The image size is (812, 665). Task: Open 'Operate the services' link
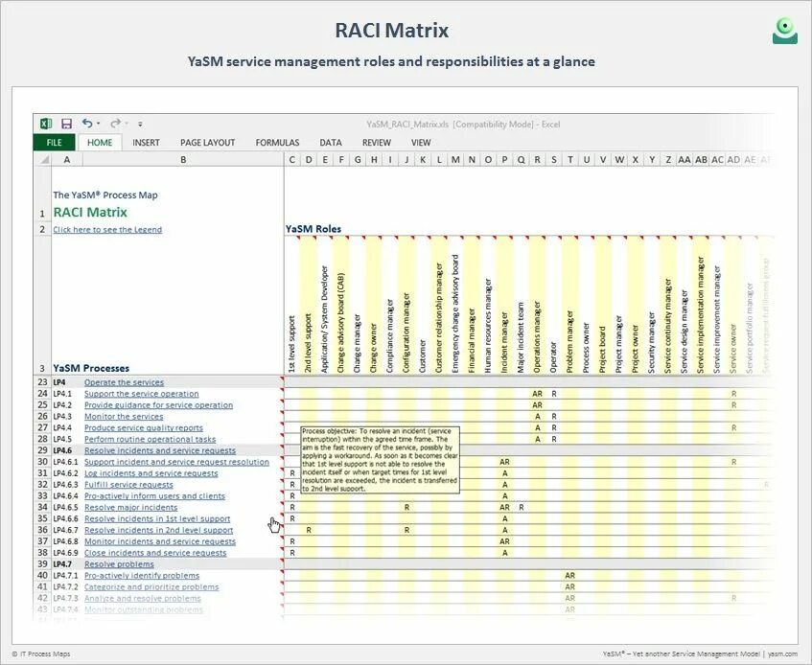pos(124,382)
